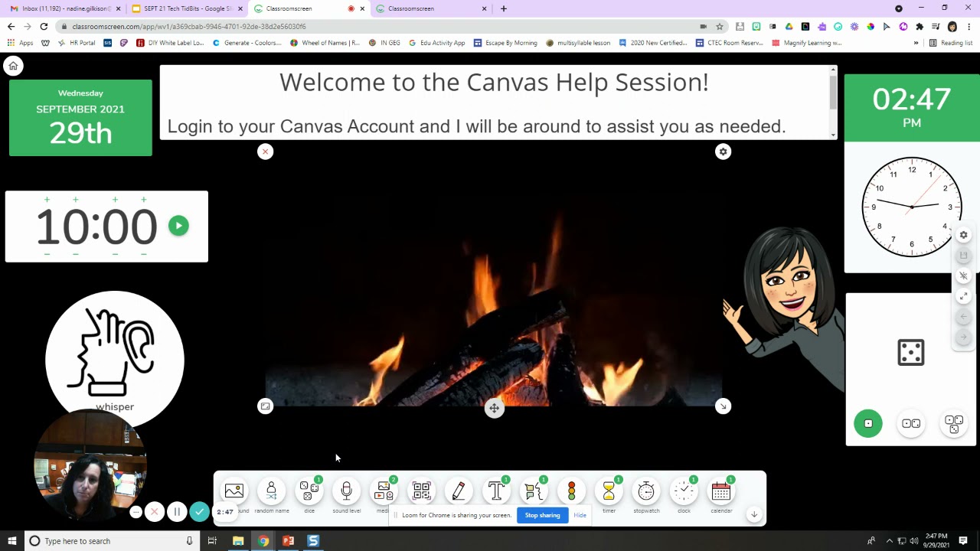The height and width of the screenshot is (551, 980).
Task: Click the back arrow in the side menu
Action: coord(964,317)
